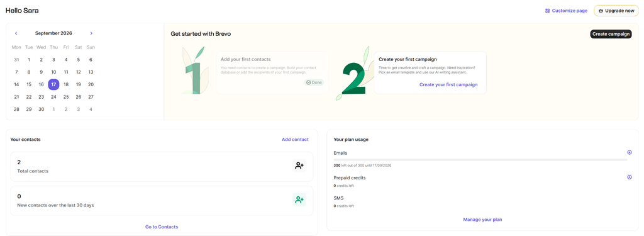Click the Hello Sara heading
Viewport: 644px width, 236px height.
(22, 11)
